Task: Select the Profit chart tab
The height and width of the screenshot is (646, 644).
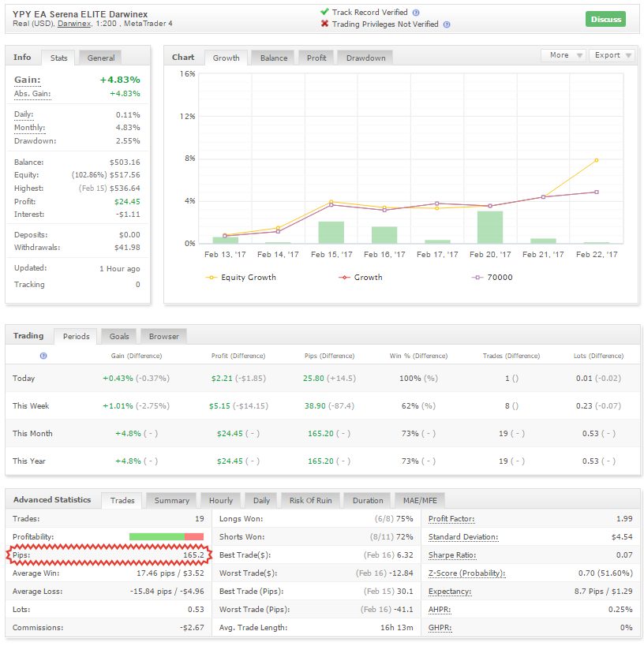Action: 316,58
